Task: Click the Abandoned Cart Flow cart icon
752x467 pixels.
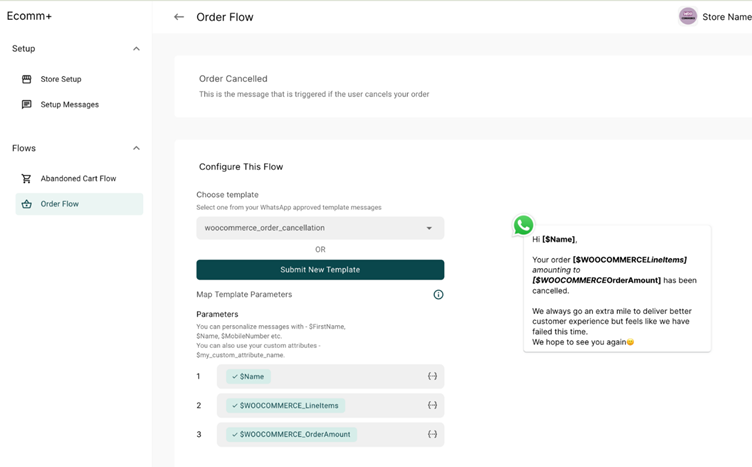Action: 26,178
